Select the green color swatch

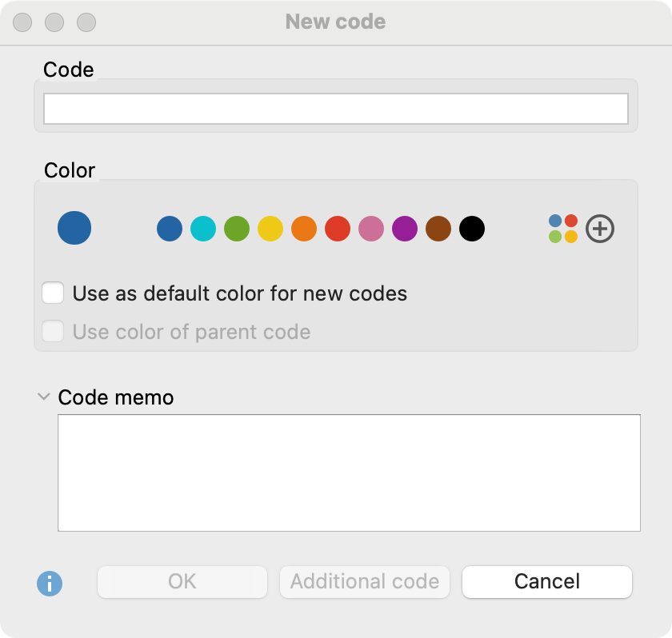(237, 228)
